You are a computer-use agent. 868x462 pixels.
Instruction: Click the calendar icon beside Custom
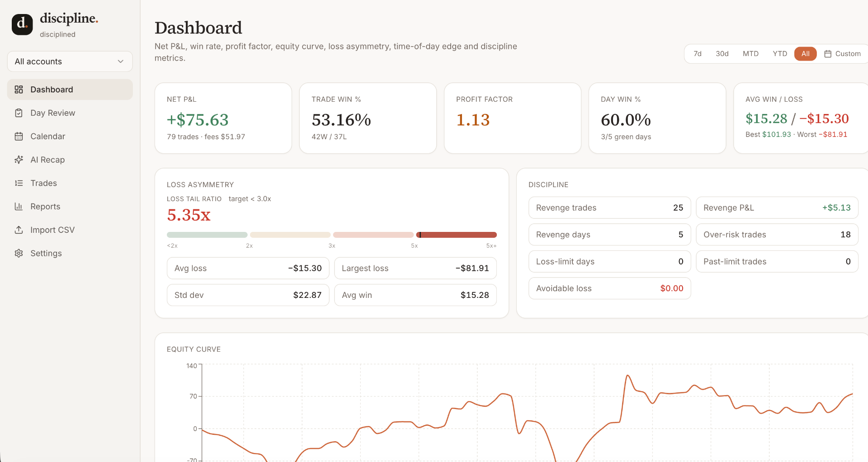tap(828, 54)
